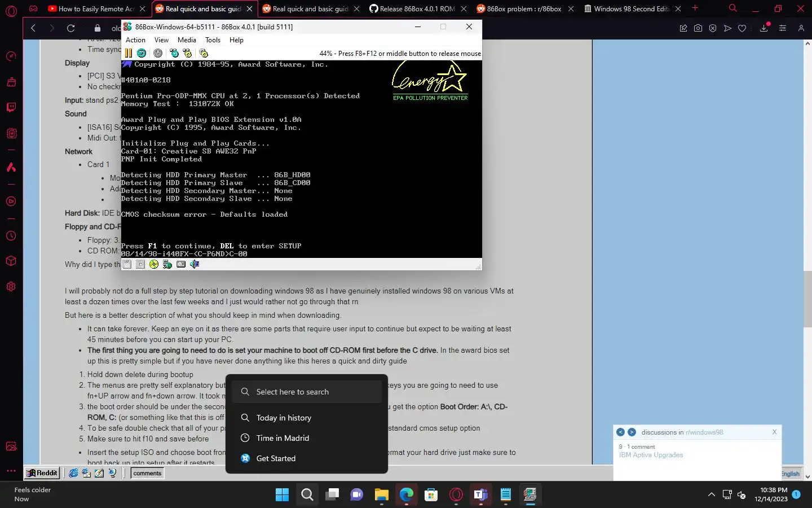Click the address bar padlock icon
The width and height of the screenshot is (812, 508).
pyautogui.click(x=97, y=28)
